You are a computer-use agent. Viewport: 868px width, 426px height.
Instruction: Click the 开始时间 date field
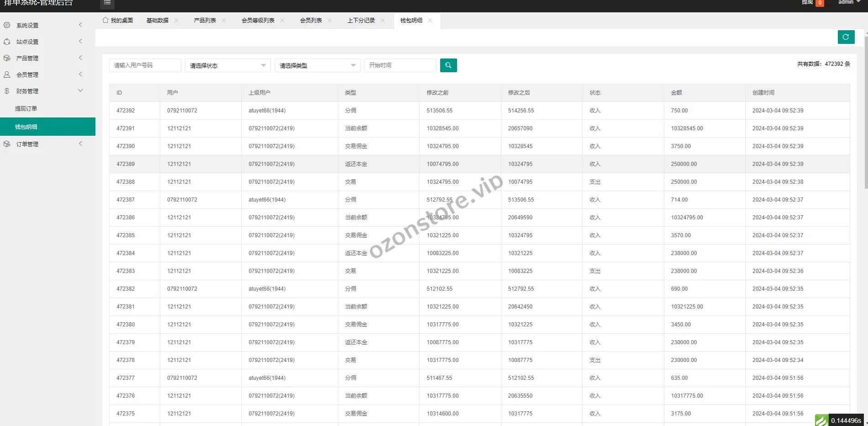(400, 65)
